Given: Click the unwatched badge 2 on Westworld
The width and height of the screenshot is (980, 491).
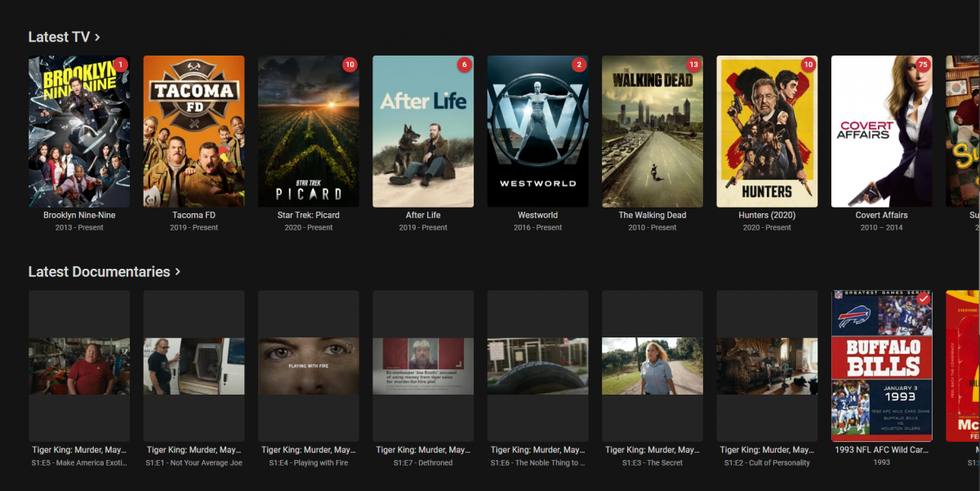Looking at the screenshot, I should 579,65.
